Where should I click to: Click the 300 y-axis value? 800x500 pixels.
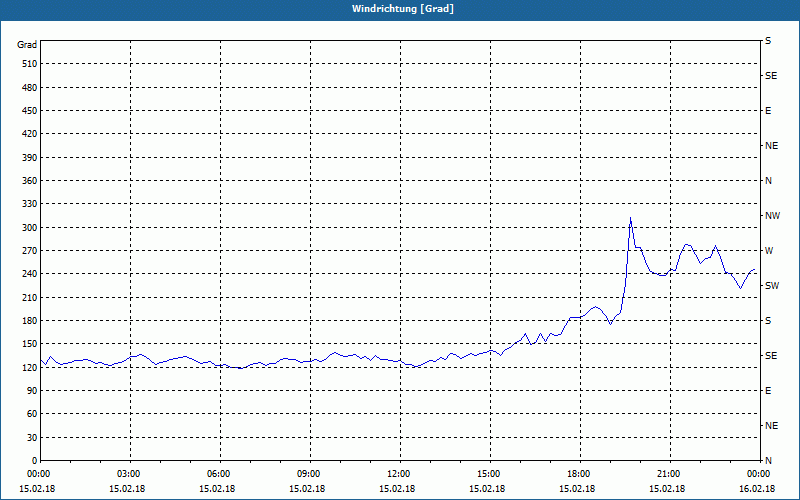pos(30,228)
